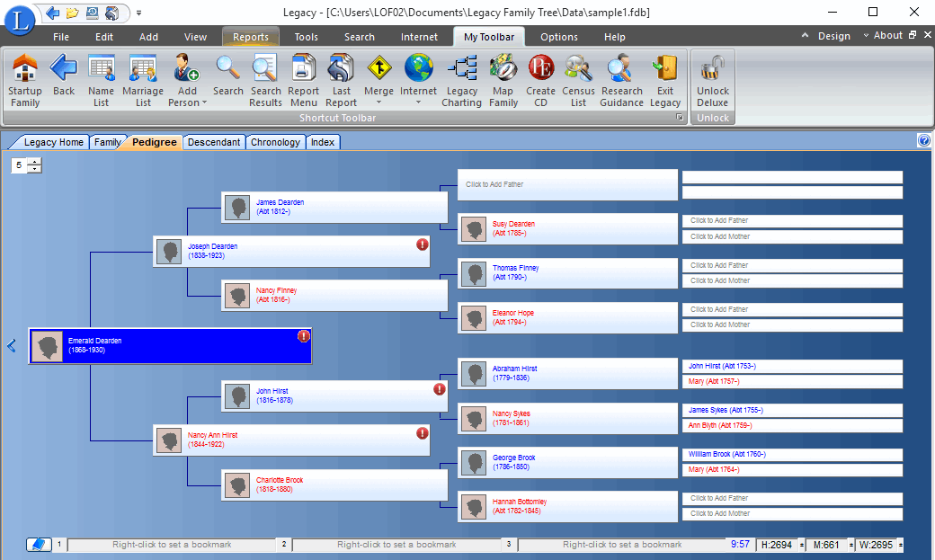Image resolution: width=935 pixels, height=560 pixels.
Task: Switch to the Legacy Home tab
Action: [x=53, y=142]
